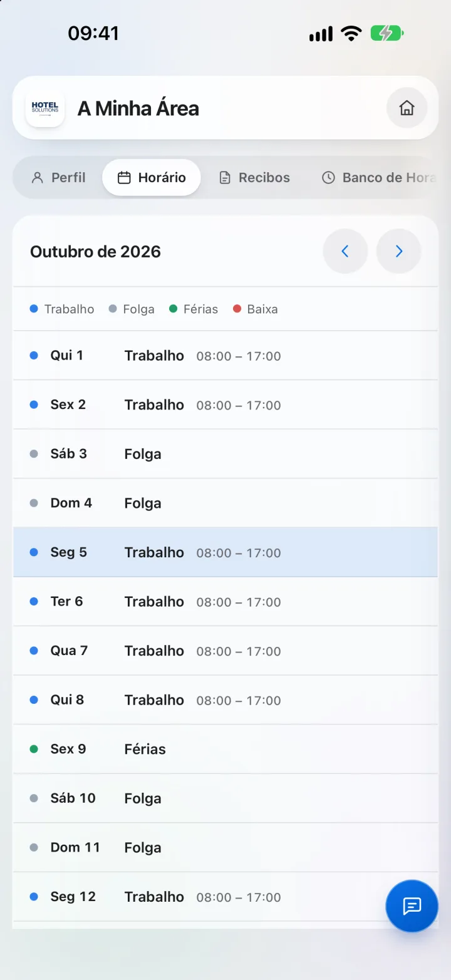Select the Seg 5 Trabalho row
451x980 pixels.
(x=225, y=552)
